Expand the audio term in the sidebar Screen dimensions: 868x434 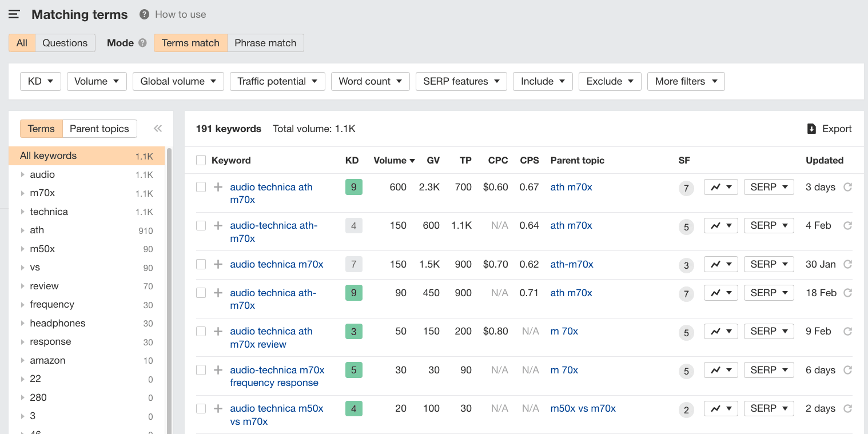click(22, 174)
